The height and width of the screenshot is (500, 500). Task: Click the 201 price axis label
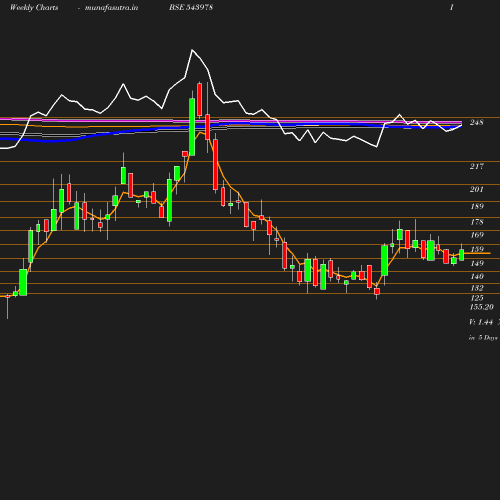point(477,189)
